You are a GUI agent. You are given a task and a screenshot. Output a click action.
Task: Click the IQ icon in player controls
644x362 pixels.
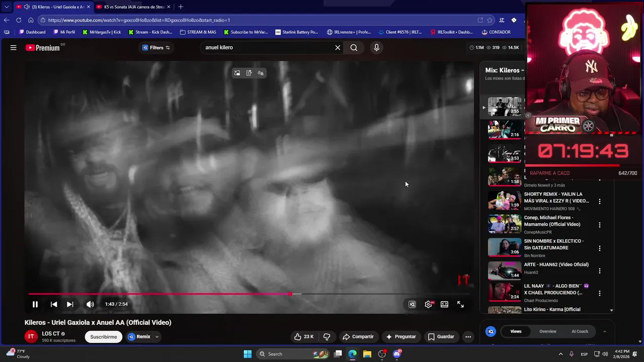[x=412, y=304]
